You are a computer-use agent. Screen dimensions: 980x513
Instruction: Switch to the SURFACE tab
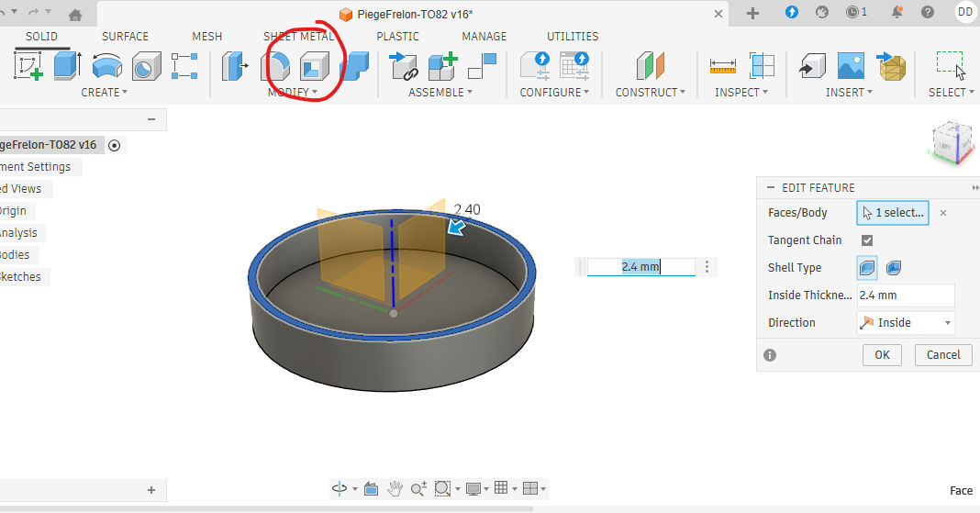click(125, 37)
